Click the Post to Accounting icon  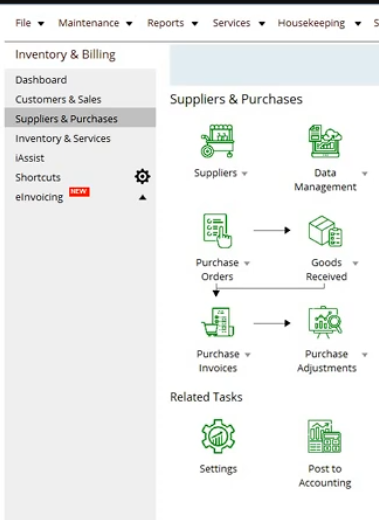pyautogui.click(x=325, y=436)
